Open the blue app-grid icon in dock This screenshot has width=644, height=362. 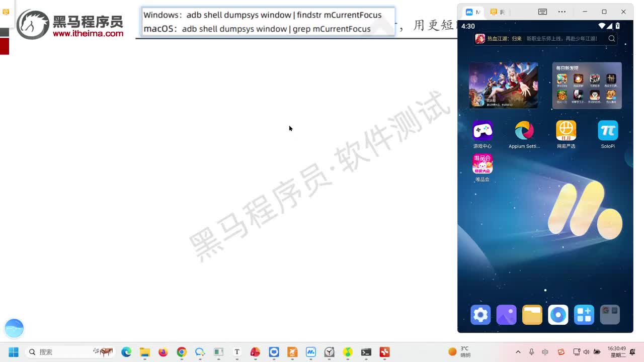pos(584,315)
